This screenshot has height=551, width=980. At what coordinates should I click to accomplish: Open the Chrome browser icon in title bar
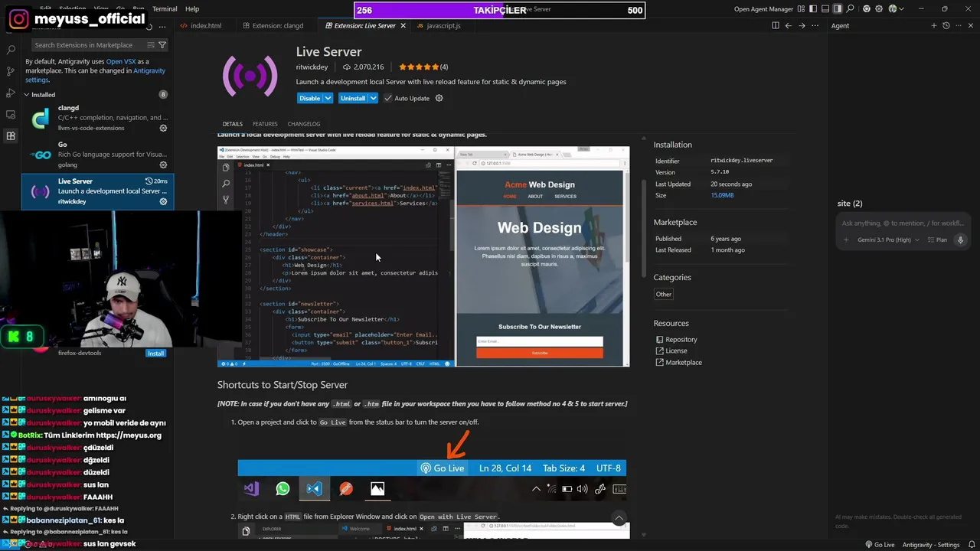pyautogui.click(x=867, y=9)
